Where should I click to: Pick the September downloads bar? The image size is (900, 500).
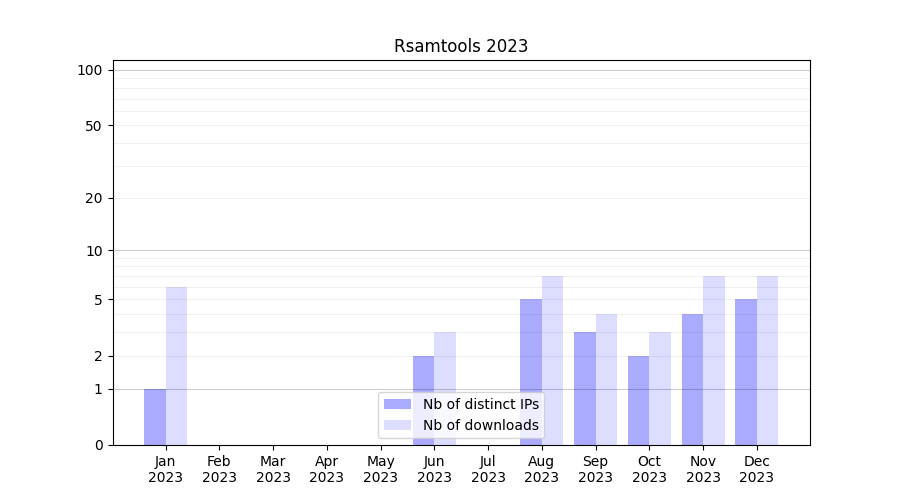606,379
